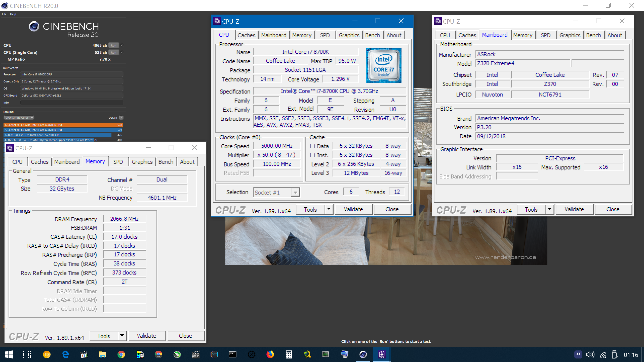Screen dimensions: 644x362
Task: Open the CPU (Single Core) ranking dropdown
Action: click(x=19, y=118)
